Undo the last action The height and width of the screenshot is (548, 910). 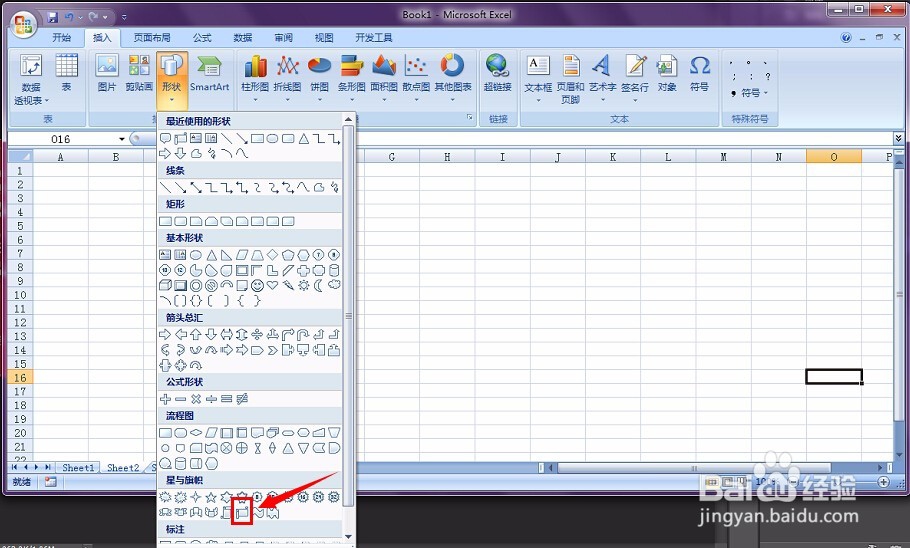tap(70, 17)
